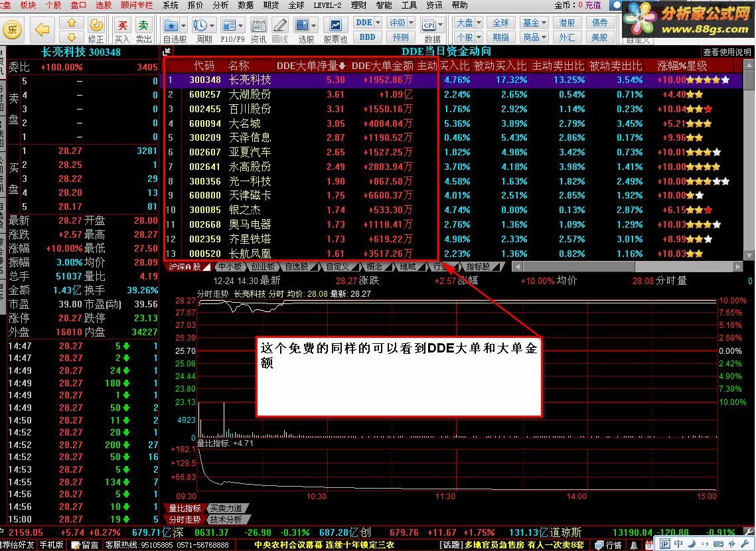Open the 选股 stock picker icon
This screenshot has width=756, height=551.
click(x=302, y=25)
